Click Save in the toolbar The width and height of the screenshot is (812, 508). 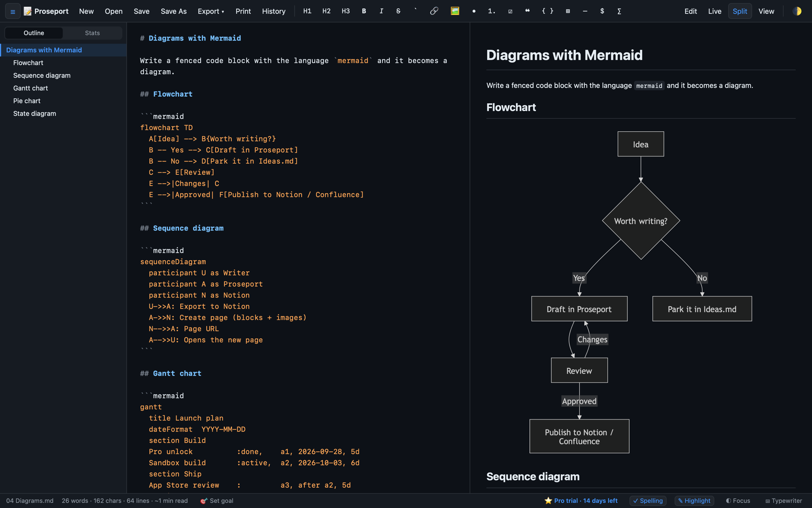click(142, 11)
